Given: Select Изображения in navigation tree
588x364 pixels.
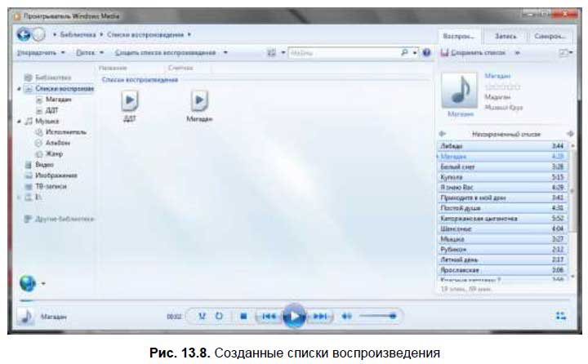Looking at the screenshot, I should coord(56,175).
